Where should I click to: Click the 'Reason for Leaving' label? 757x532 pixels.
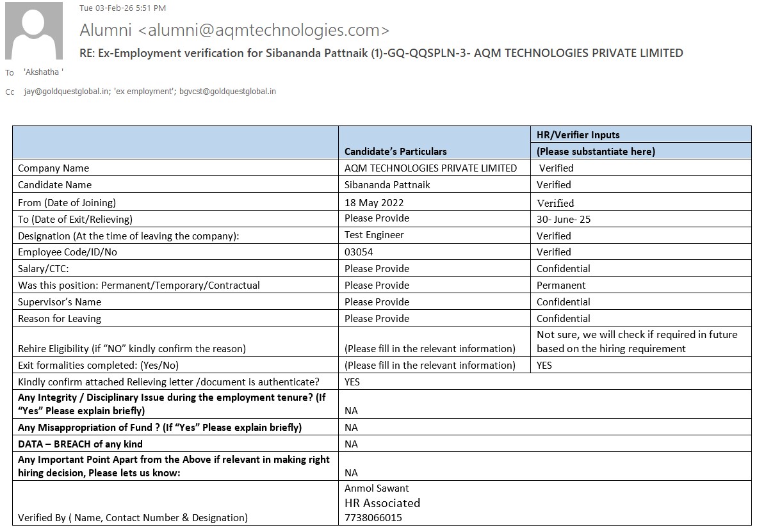click(x=60, y=319)
